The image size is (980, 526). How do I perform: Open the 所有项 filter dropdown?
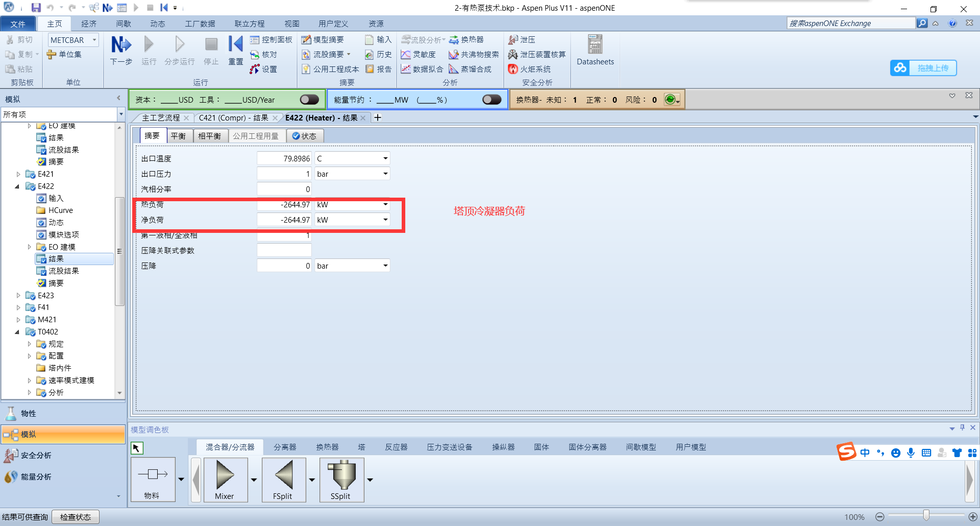(x=121, y=114)
